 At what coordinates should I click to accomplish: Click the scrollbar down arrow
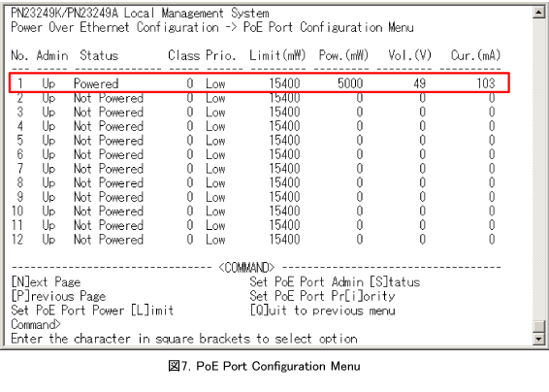tap(538, 339)
